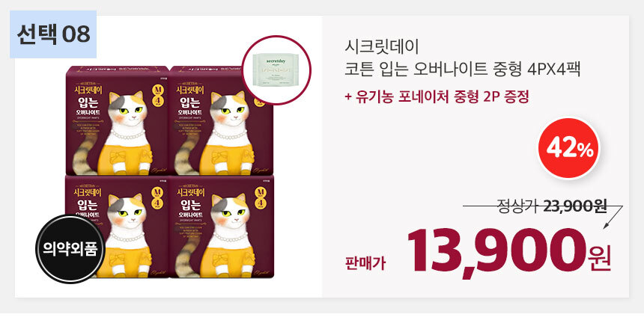Viewport: 644px width, 329px height.
Task: Click the bottom-right cat package image
Action: (x=222, y=227)
